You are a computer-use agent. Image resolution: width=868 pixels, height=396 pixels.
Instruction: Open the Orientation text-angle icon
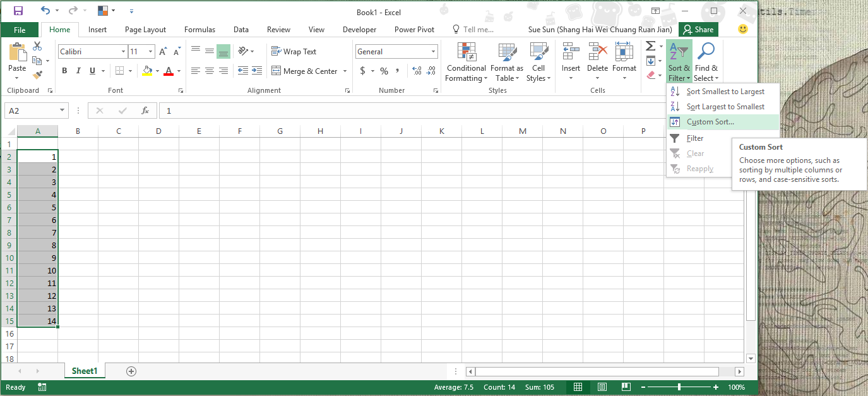point(243,51)
